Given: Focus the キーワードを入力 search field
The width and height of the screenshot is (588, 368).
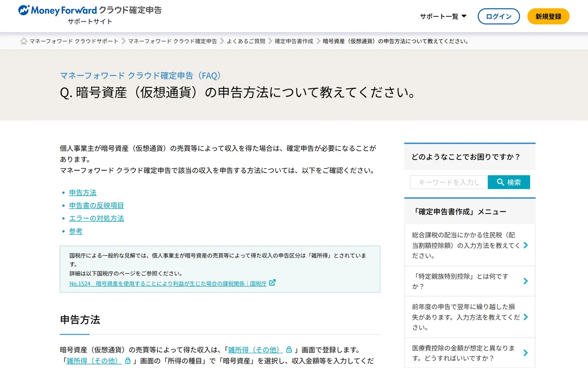Looking at the screenshot, I should (449, 182).
